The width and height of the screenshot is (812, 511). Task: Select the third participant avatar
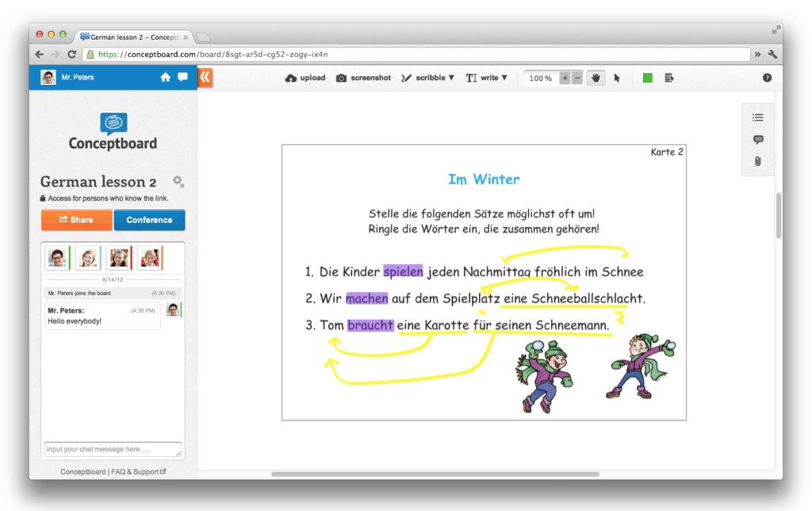pyautogui.click(x=119, y=258)
